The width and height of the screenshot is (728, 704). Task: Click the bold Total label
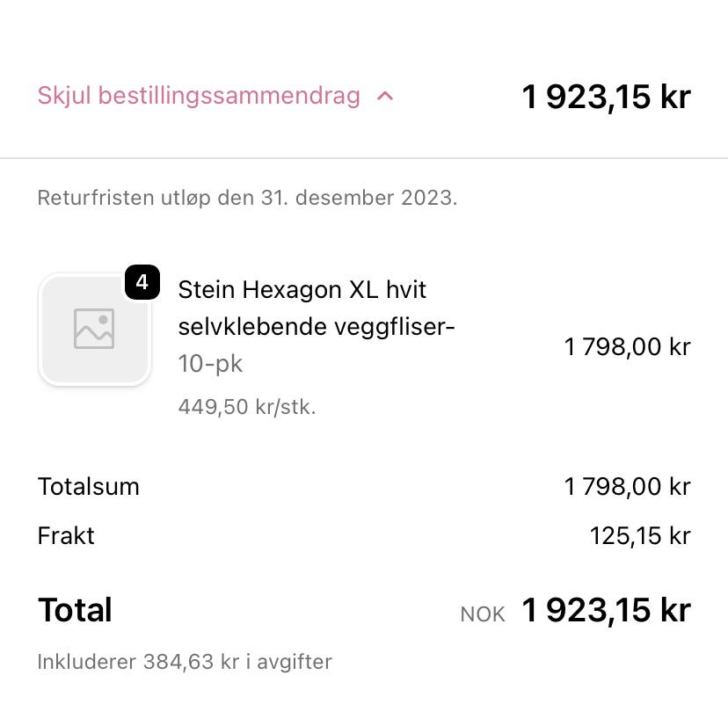75,610
